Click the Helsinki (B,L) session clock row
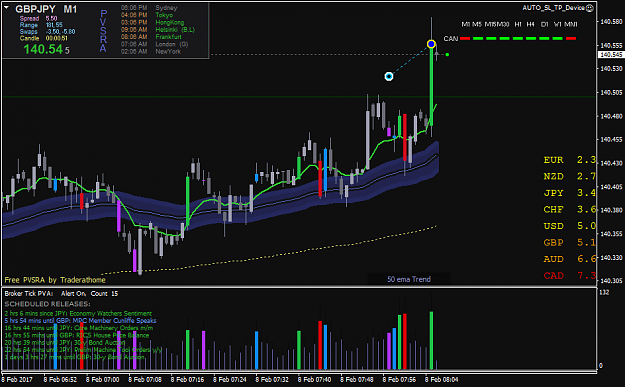The width and height of the screenshot is (625, 387). (x=158, y=29)
